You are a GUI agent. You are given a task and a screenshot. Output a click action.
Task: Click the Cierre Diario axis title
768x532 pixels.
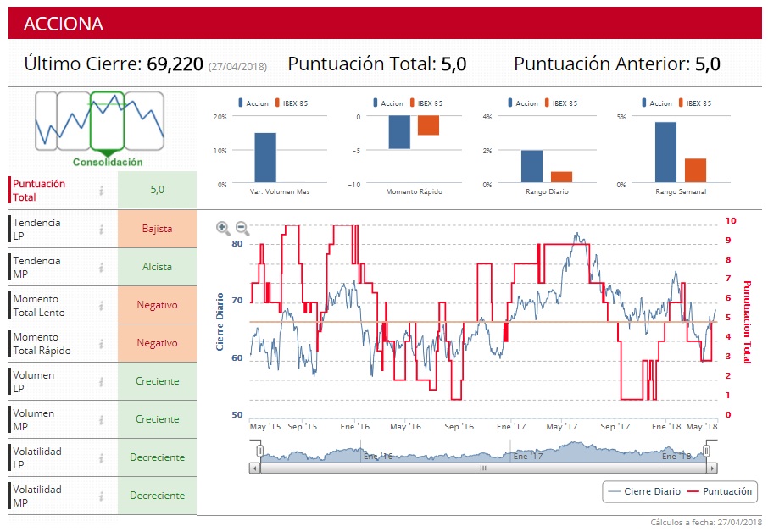coord(220,322)
